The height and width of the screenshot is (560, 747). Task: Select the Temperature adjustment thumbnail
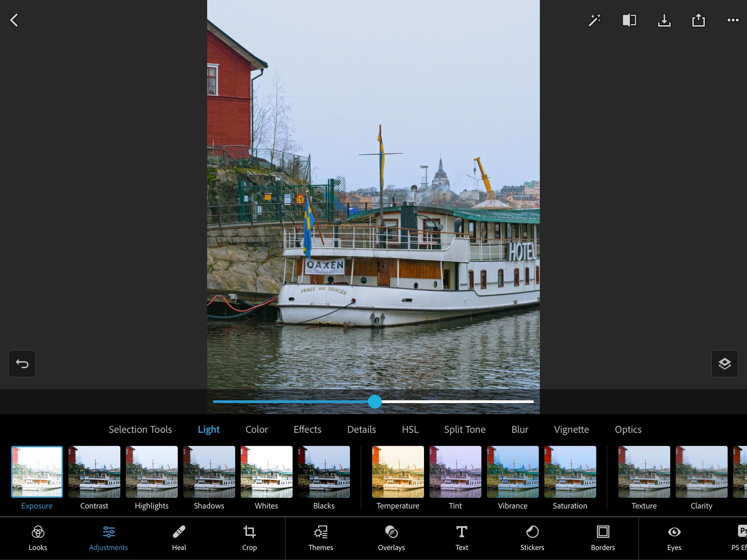coord(397,472)
